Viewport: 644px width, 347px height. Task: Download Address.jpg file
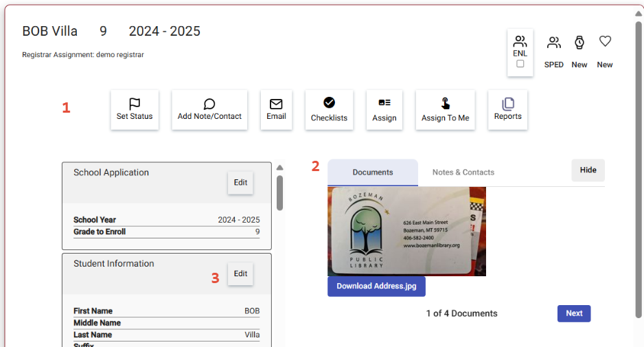(x=376, y=286)
